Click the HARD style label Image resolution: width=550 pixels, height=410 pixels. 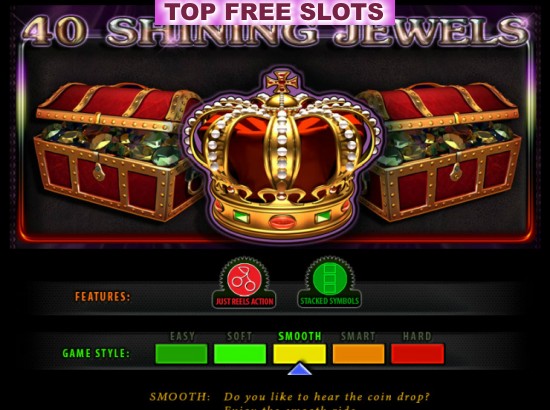coord(417,336)
